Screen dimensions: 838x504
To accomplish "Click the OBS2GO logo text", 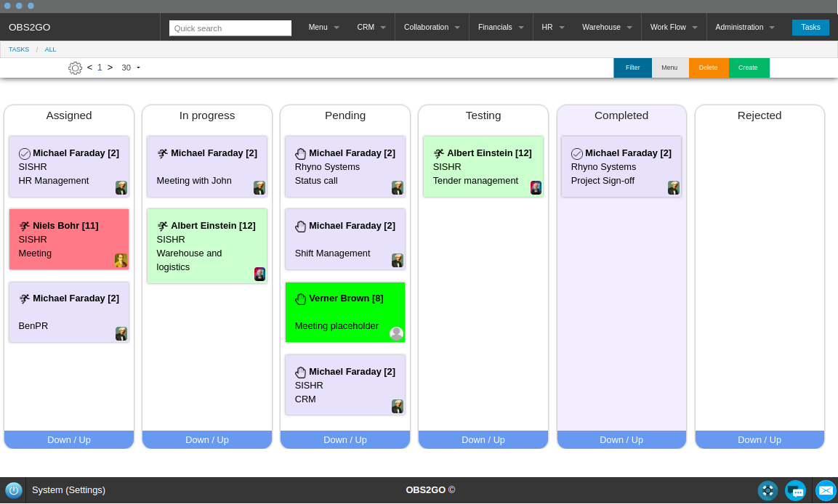I will point(29,27).
